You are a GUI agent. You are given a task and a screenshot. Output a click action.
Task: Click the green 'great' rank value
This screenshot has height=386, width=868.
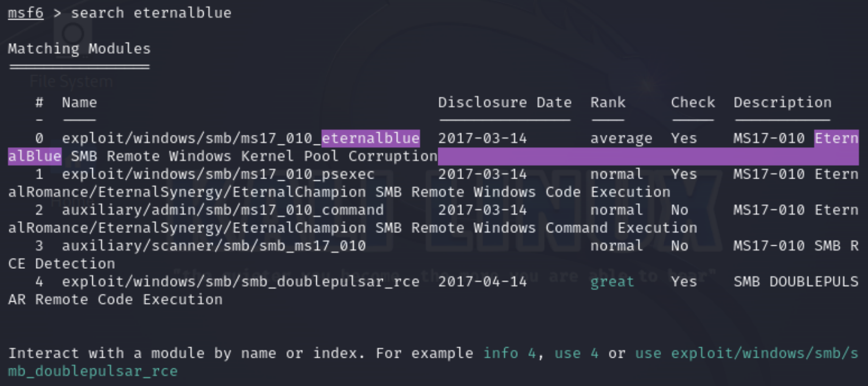(613, 282)
